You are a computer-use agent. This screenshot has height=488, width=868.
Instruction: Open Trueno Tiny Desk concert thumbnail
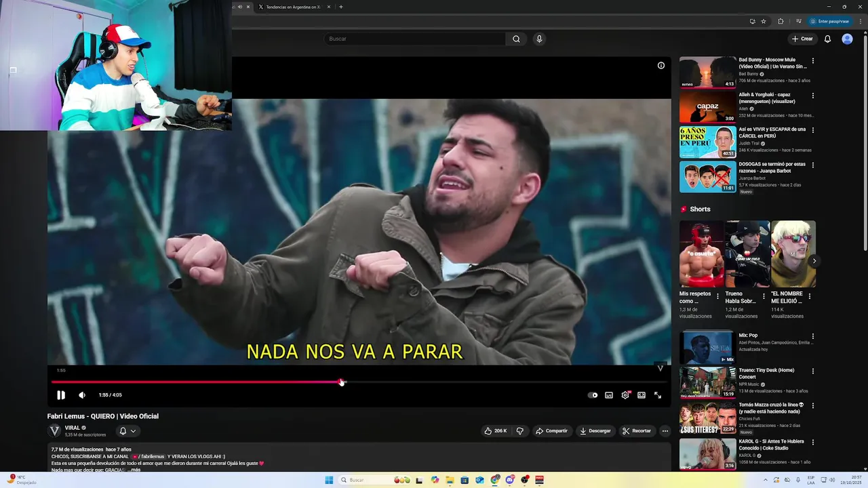coord(707,382)
